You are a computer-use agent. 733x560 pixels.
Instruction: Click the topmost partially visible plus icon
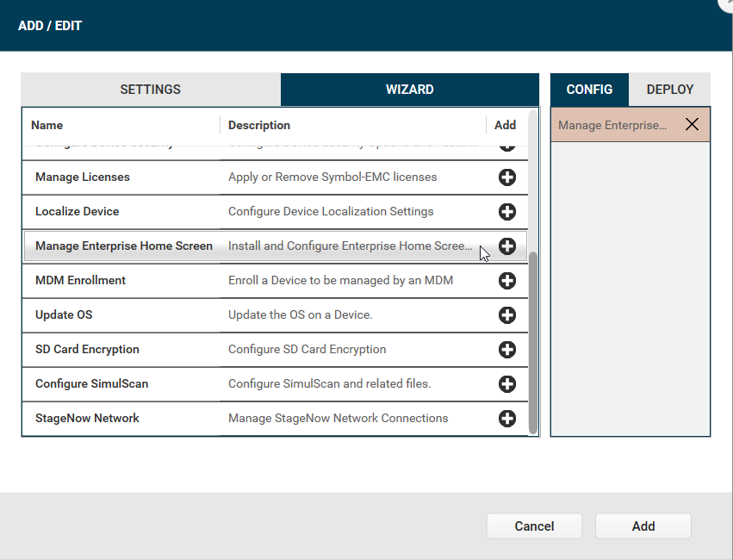pos(507,143)
